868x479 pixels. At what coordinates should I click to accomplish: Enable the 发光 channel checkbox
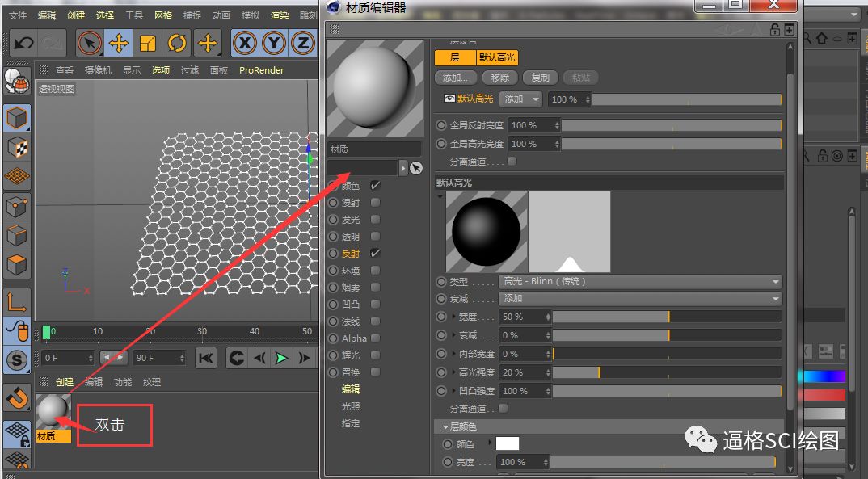(x=375, y=220)
